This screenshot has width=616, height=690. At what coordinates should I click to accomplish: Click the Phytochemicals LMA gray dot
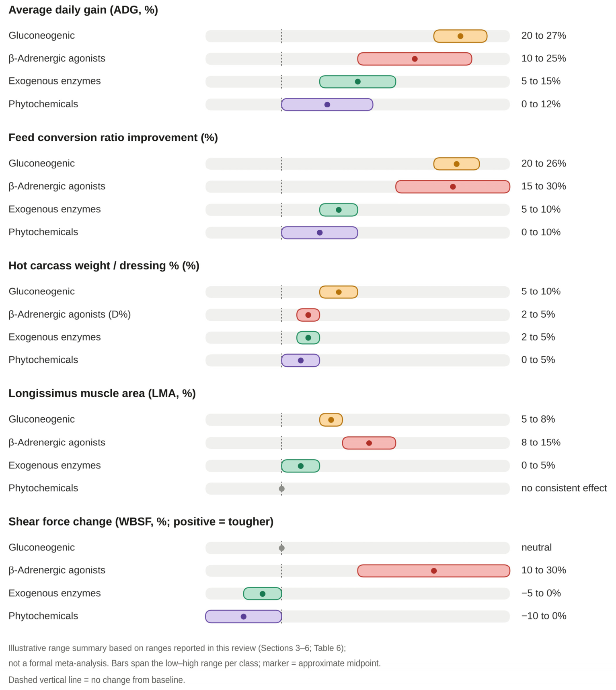281,489
